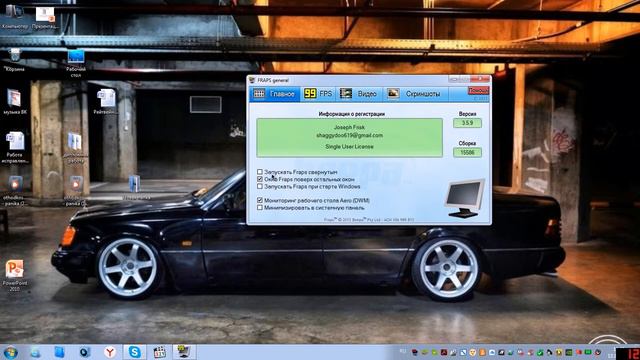
Task: Click the monitor image in Fraps window
Action: [x=465, y=198]
